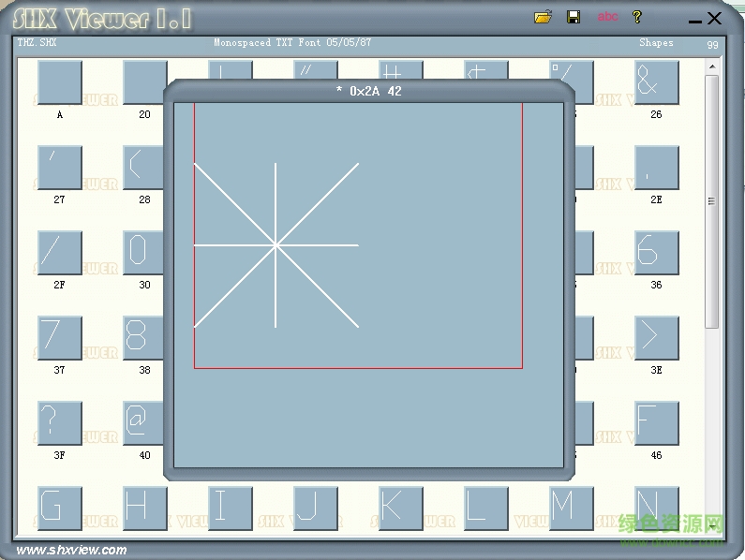
Task: Select the question mark tile 3F
Action: tap(60, 423)
